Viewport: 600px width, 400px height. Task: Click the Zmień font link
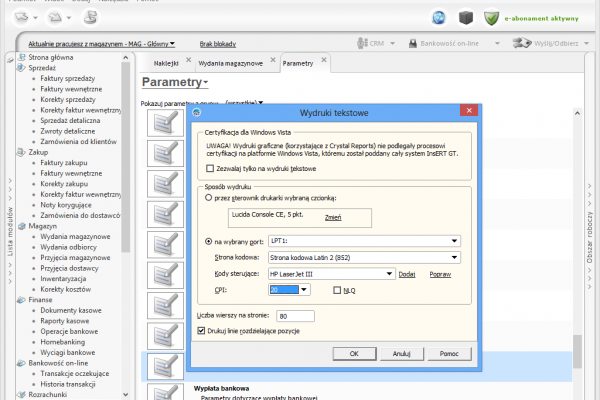(333, 216)
